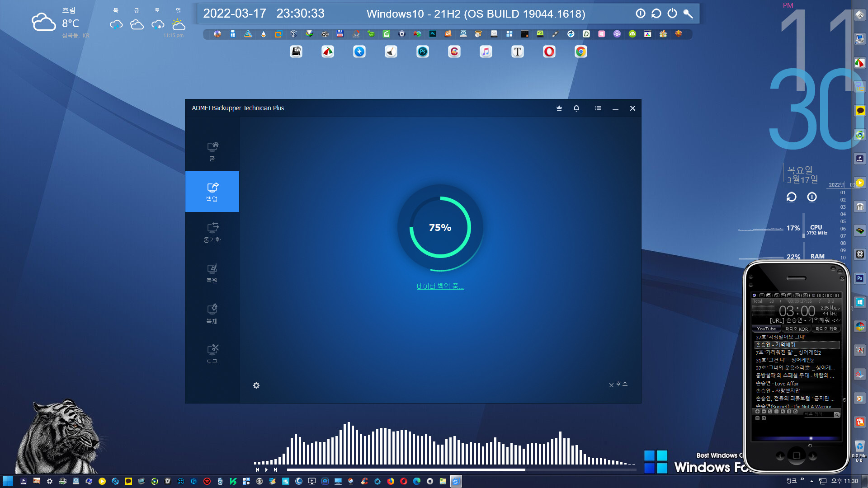The height and width of the screenshot is (488, 868).
Task: Click the KakaoTalk icon in the taskbar
Action: click(128, 481)
